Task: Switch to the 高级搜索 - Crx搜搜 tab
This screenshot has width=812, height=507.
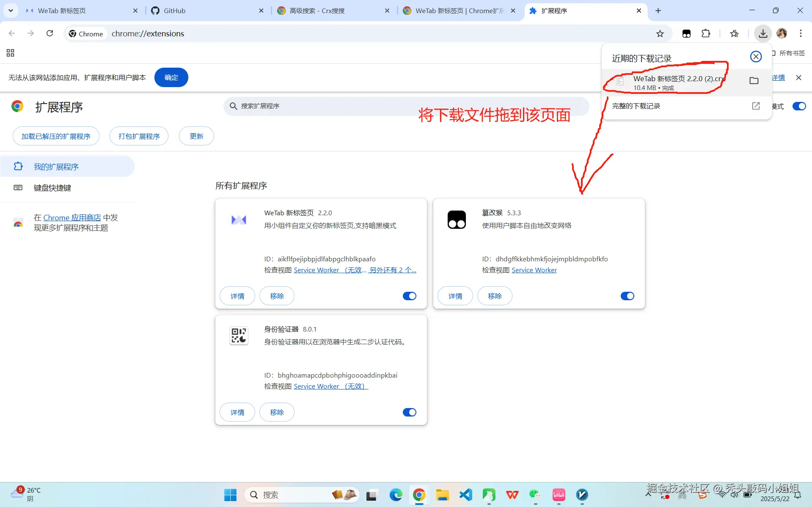Action: [333, 11]
